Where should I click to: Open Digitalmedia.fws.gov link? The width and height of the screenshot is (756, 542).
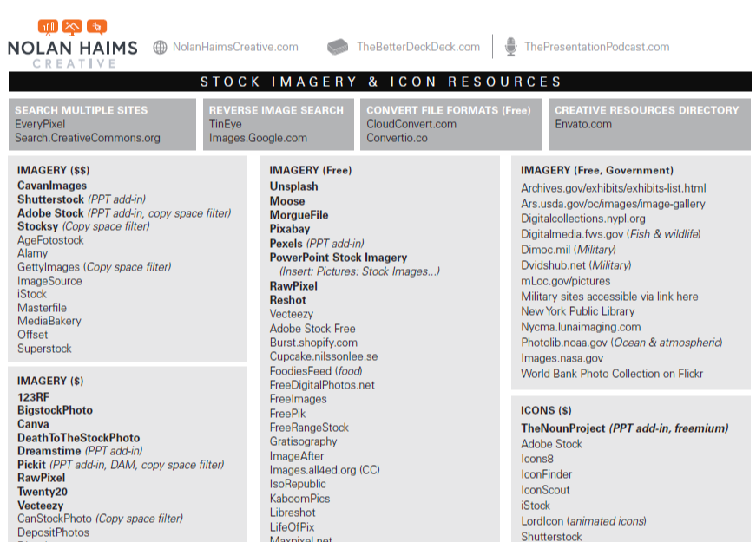click(x=572, y=234)
